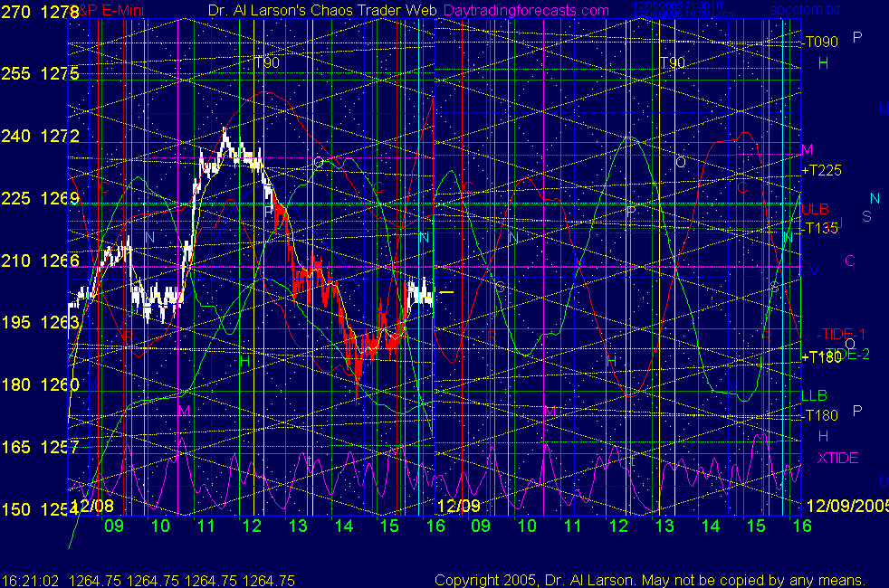Screen dimensions: 889x588
Task: Click the gray 'S' right of the chart
Action: pyautogui.click(x=866, y=216)
